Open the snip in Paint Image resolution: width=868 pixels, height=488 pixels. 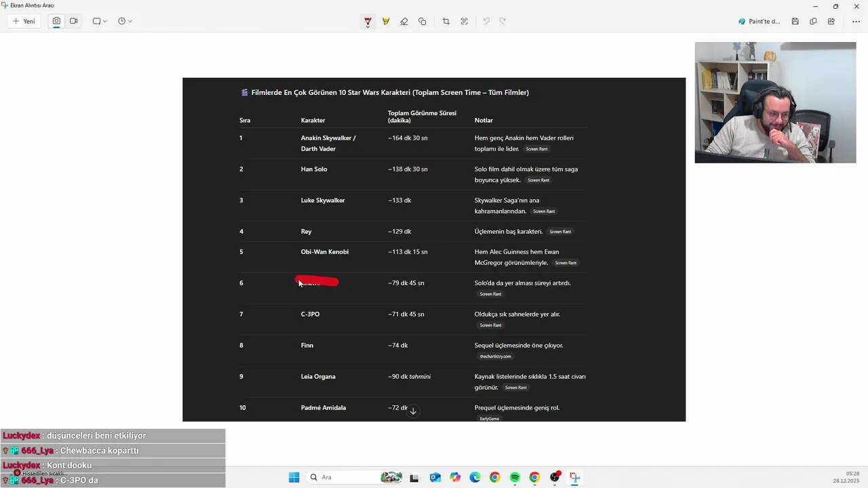pos(759,22)
